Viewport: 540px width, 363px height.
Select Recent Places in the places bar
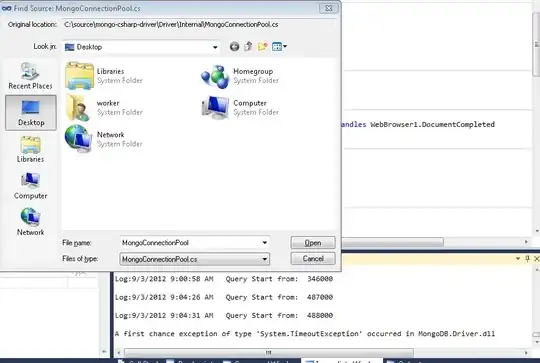pyautogui.click(x=30, y=76)
